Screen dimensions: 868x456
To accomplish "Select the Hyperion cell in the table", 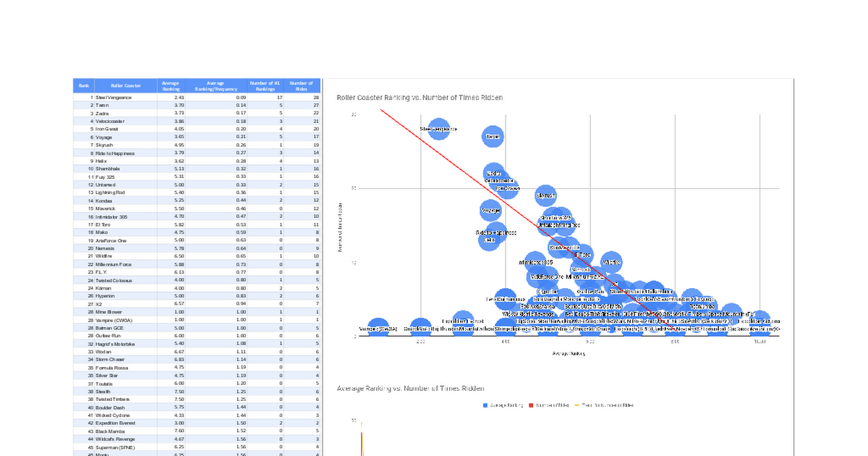I will pos(124,296).
